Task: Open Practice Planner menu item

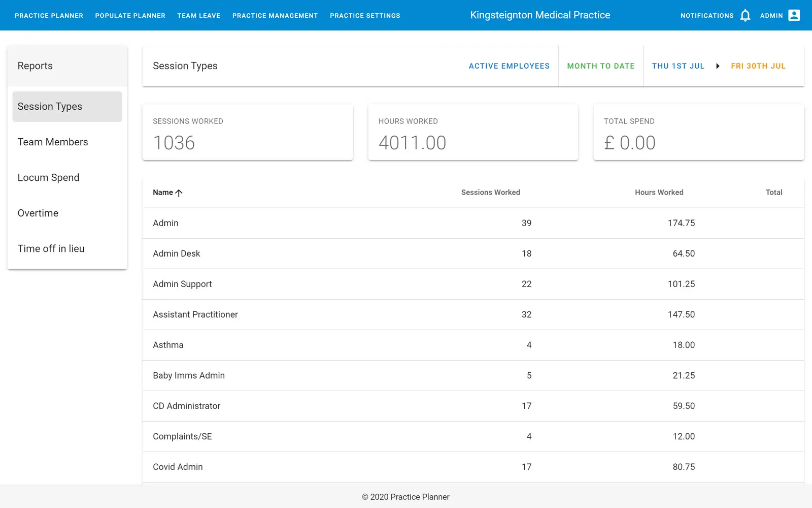Action: (x=49, y=16)
